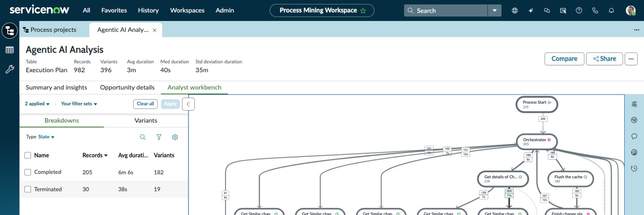
Task: Open the search scope dropdown arrow
Action: pos(495,10)
